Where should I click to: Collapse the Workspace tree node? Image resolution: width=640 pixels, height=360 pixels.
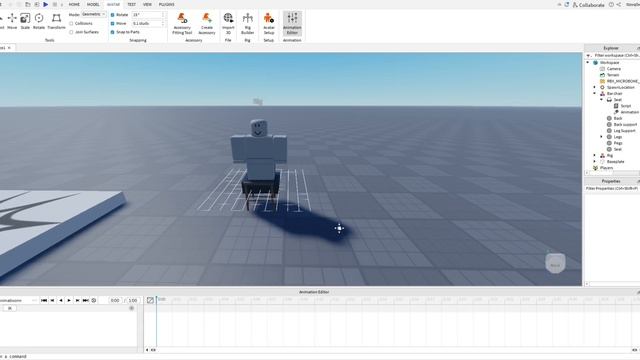[588, 63]
